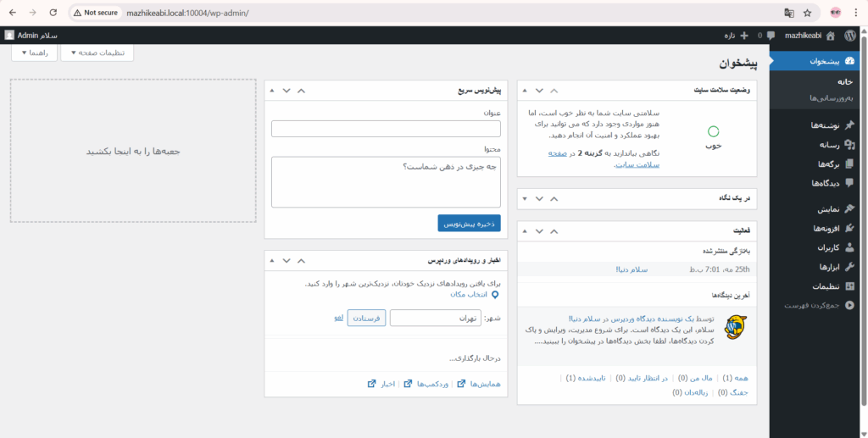Select خانه submenu item
Image resolution: width=868 pixels, height=438 pixels.
click(845, 81)
